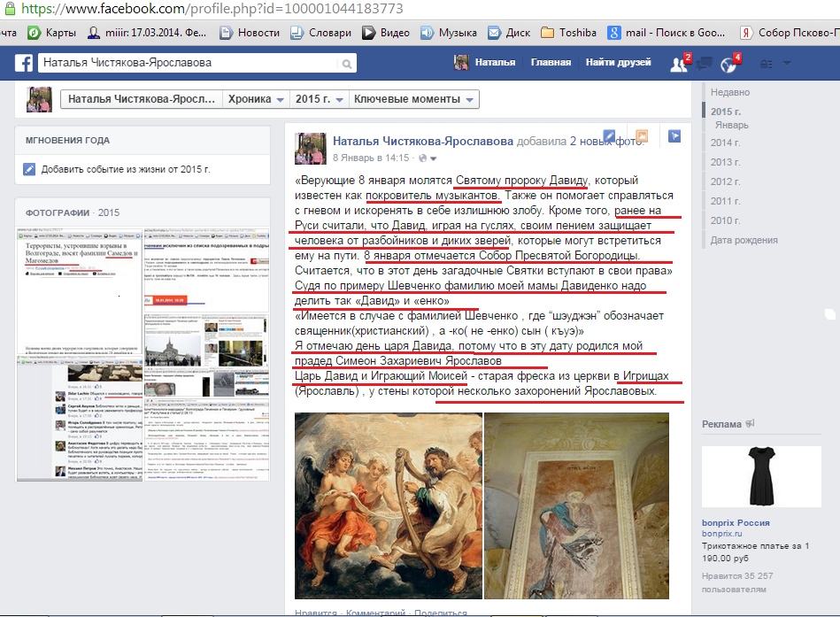The image size is (840, 617).
Task: Click the ФОТОГРАФИИ section header
Action: pyautogui.click(x=58, y=212)
